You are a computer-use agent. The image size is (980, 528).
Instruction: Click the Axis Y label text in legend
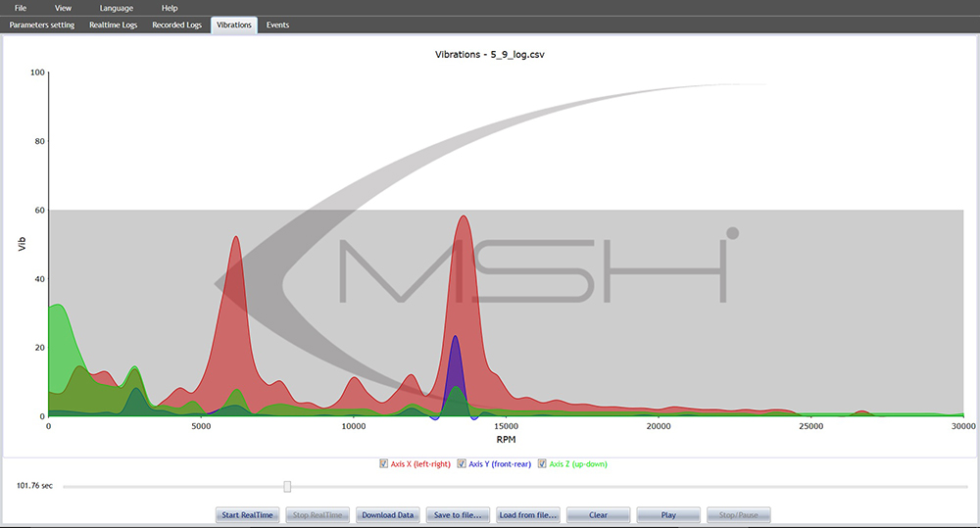(x=500, y=464)
